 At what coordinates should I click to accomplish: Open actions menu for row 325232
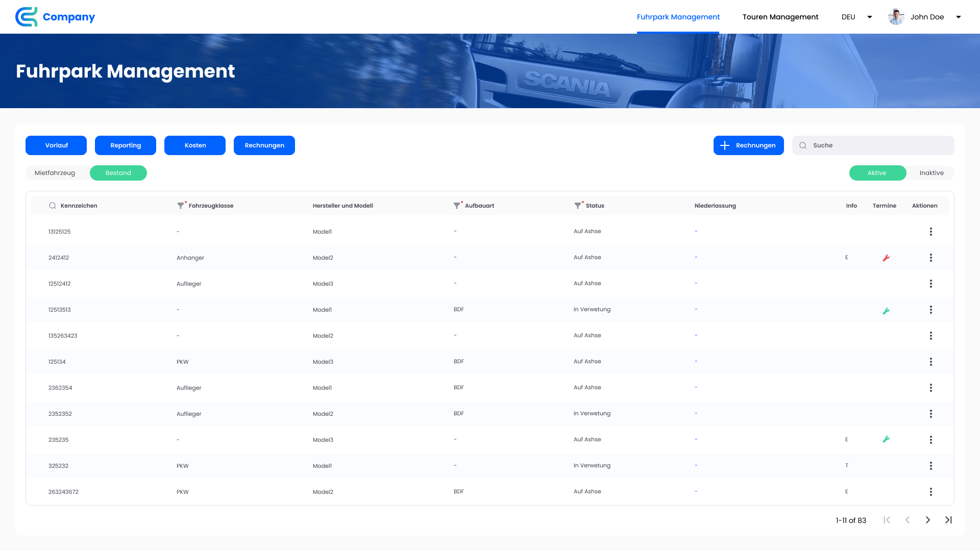tap(931, 466)
